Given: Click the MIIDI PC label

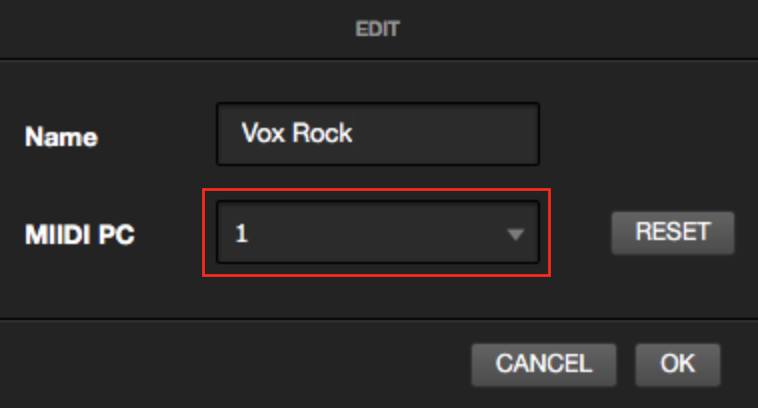Looking at the screenshot, I should (80, 235).
